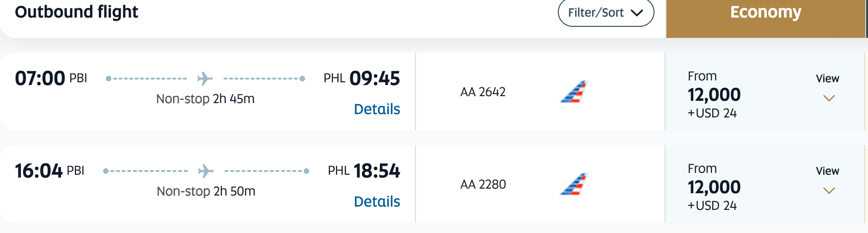Click the Filter/Sort chevron arrow

pos(637,13)
